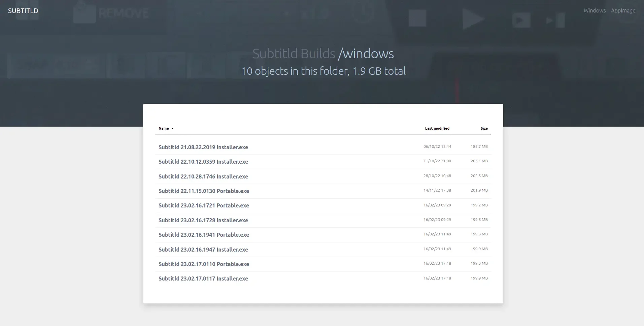The height and width of the screenshot is (326, 644).
Task: Download Subtitld 23.02.16.1947 Installer.exe
Action: click(x=203, y=250)
